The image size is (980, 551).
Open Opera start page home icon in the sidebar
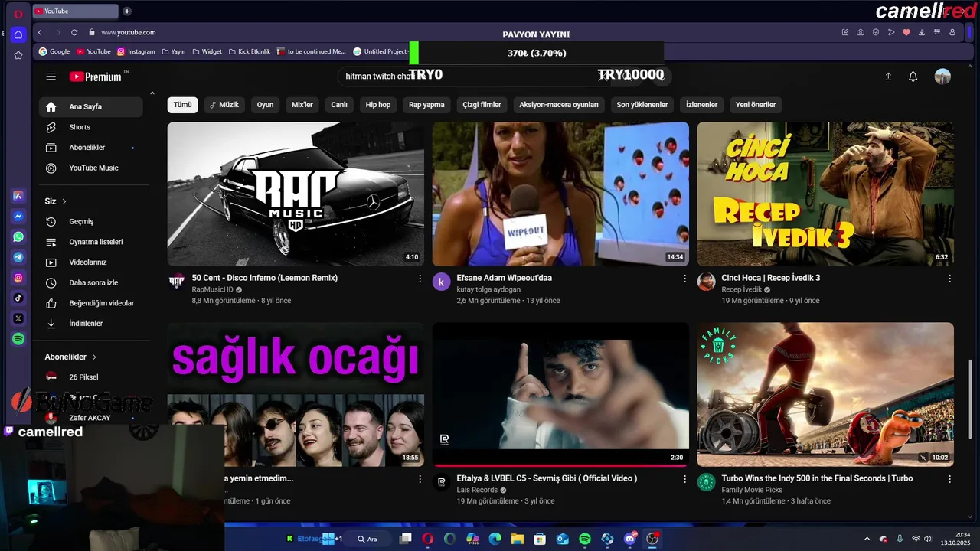pyautogui.click(x=18, y=34)
